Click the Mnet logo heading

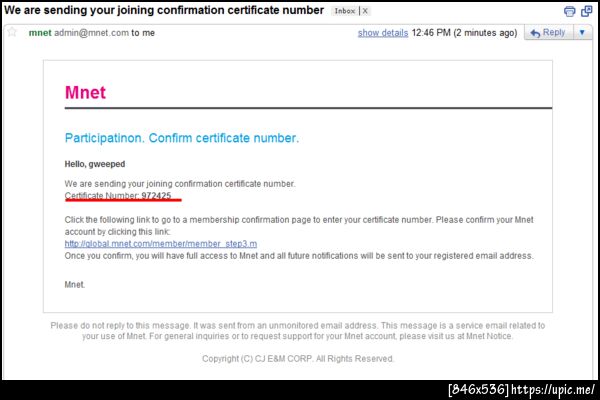coord(85,93)
